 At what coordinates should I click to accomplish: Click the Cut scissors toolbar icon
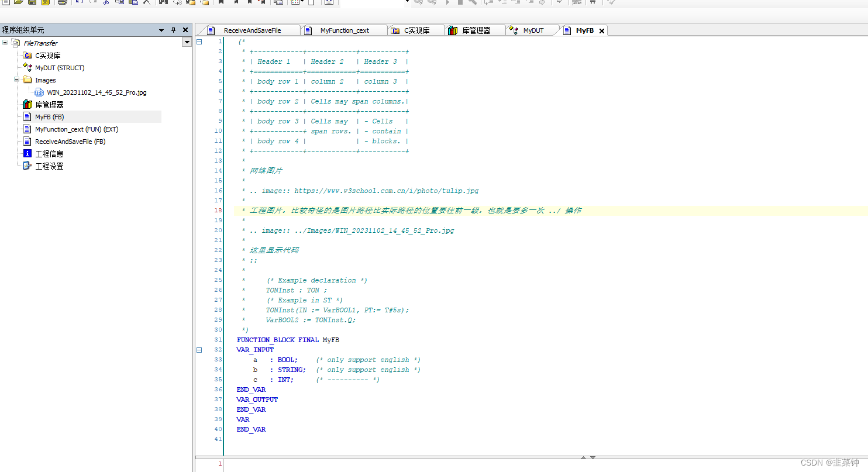click(106, 2)
